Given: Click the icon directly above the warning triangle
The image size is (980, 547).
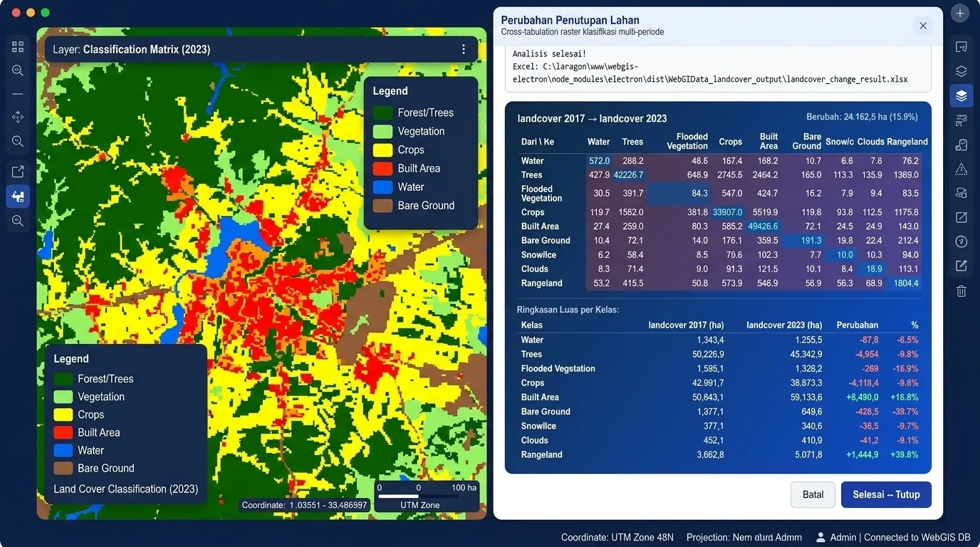Looking at the screenshot, I should [x=961, y=145].
